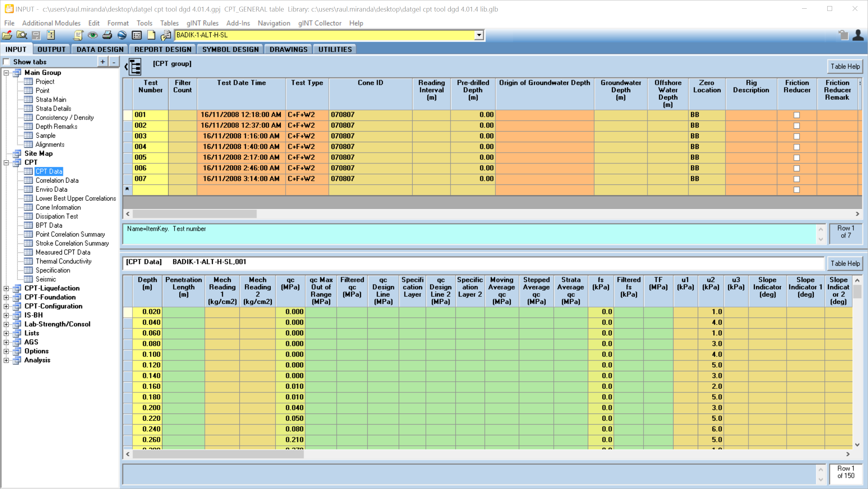Collapse the CPT tree group
The width and height of the screenshot is (868, 489).
pos(6,163)
